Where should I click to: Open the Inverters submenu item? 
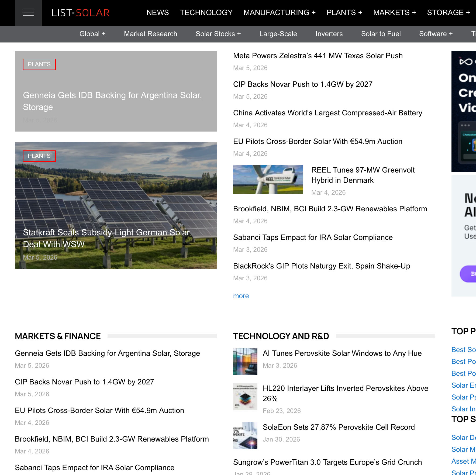click(329, 34)
